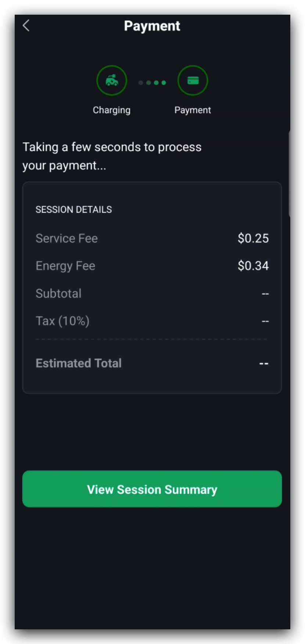Click the progress dots between steps
Viewport: 305px width, 644px height.
152,83
